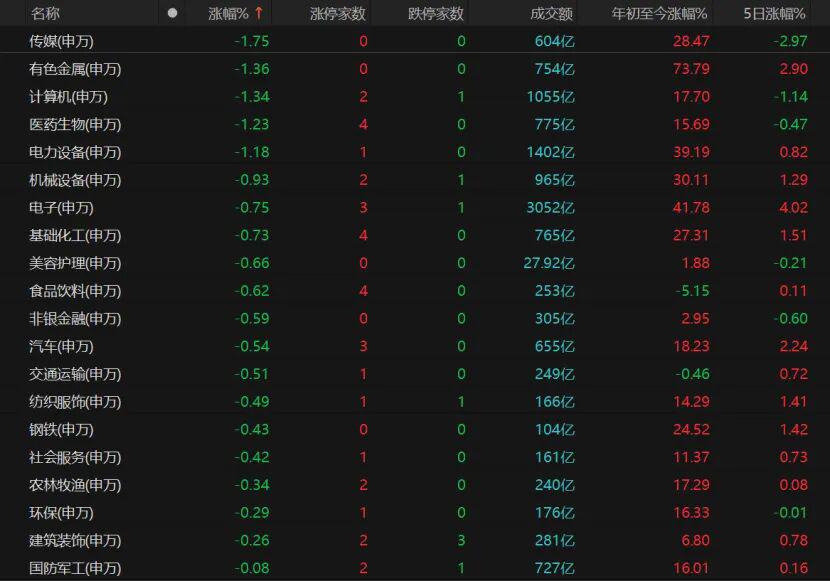Click the 食品饮料(申万) sector name
Screen dimensions: 830x581
(75, 291)
